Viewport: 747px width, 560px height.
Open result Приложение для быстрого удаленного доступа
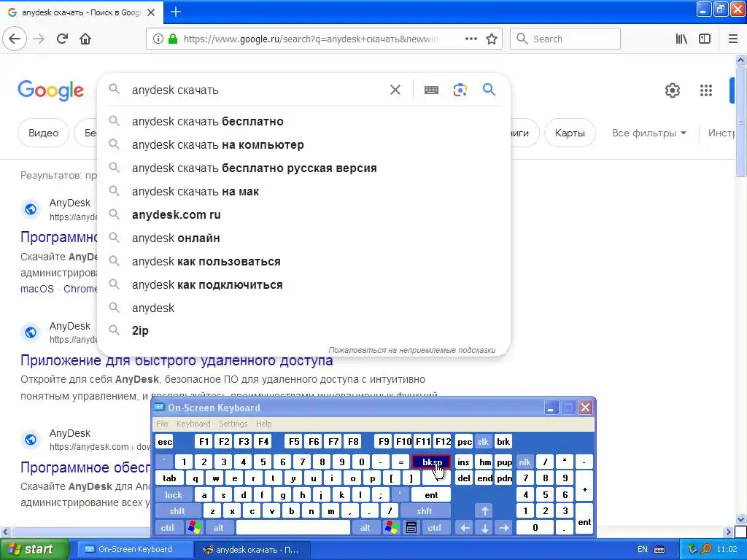[x=177, y=360]
